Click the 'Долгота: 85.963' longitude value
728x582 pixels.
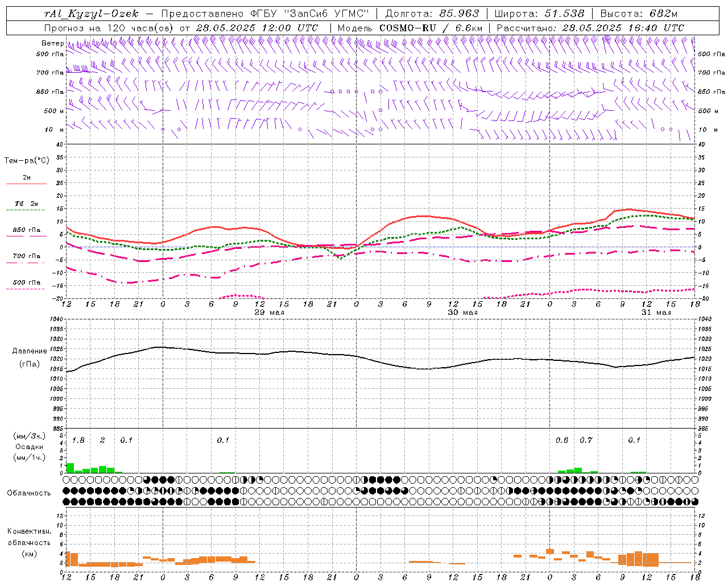[433, 14]
